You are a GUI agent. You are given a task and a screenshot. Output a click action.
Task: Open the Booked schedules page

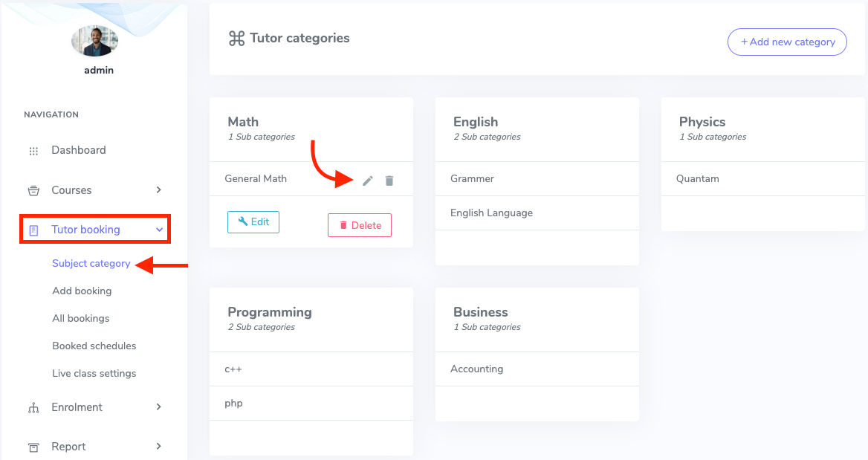(94, 346)
